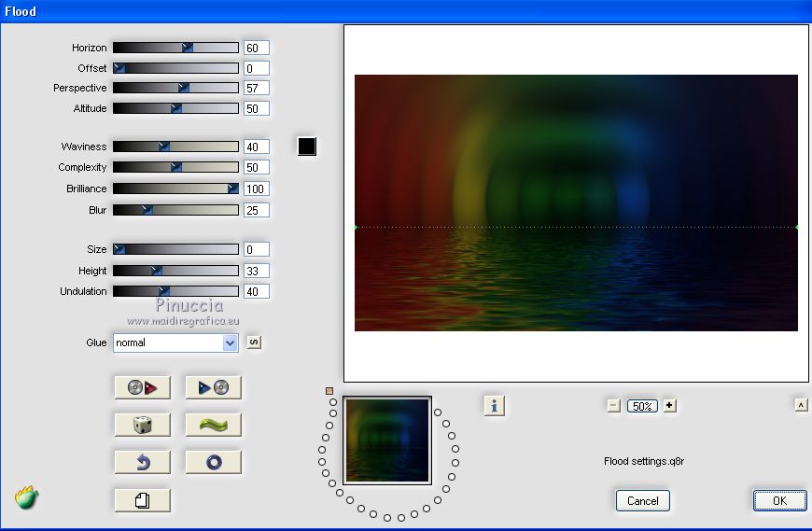Click the Flaming Pear logo icon
This screenshot has height=531, width=812.
26,498
